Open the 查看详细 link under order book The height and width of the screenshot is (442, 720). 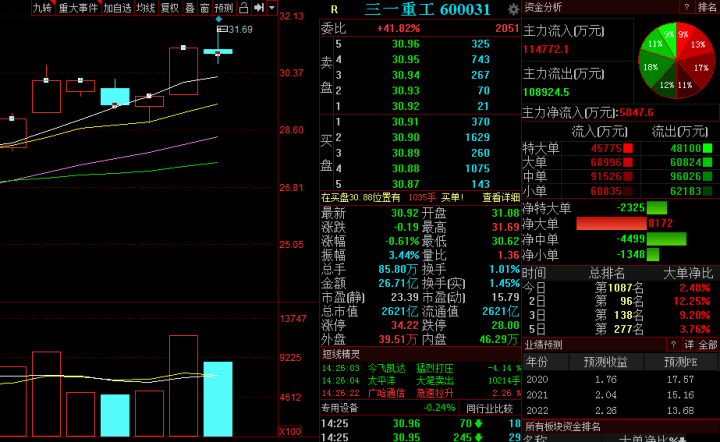click(x=500, y=198)
